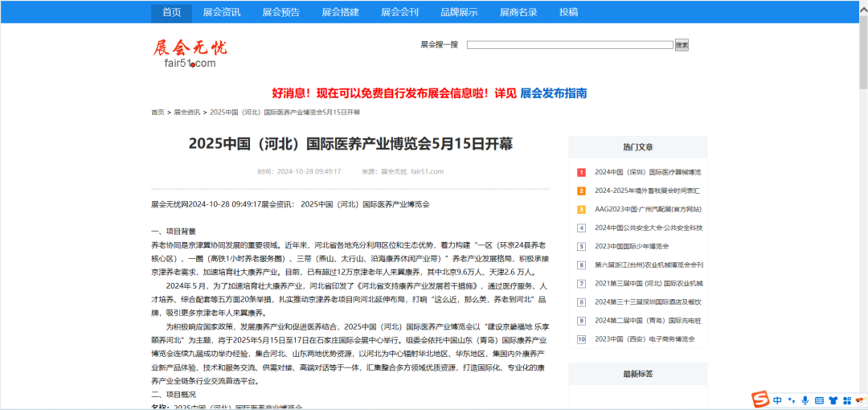The image size is (868, 410).
Task: Click the 展会无忧 fair51.com site logo
Action: click(x=185, y=53)
